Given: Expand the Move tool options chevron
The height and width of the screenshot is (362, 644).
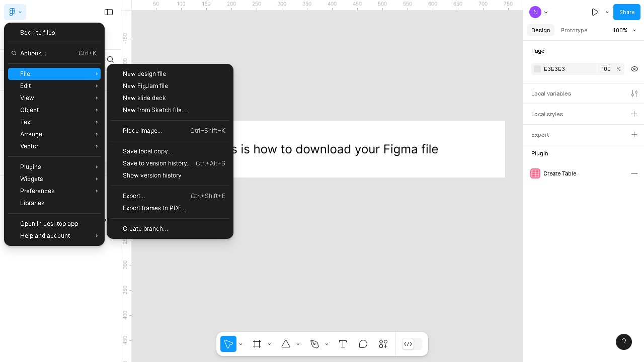Looking at the screenshot, I should pos(241,344).
